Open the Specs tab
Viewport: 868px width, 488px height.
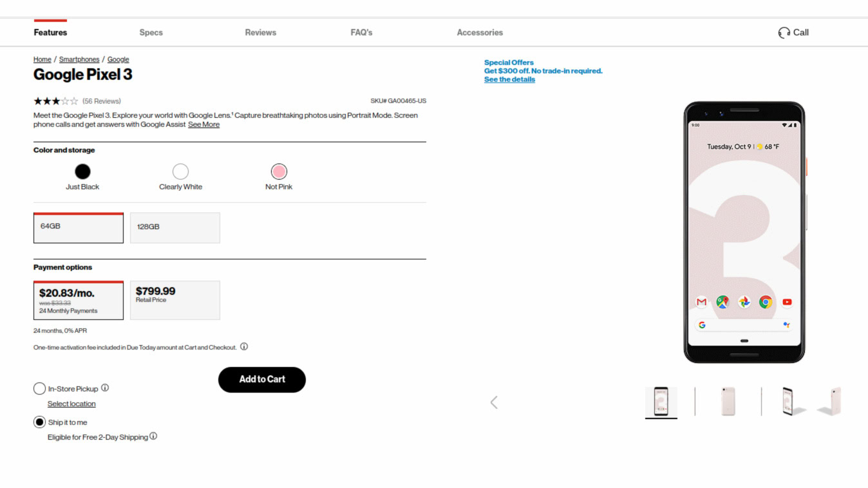151,32
